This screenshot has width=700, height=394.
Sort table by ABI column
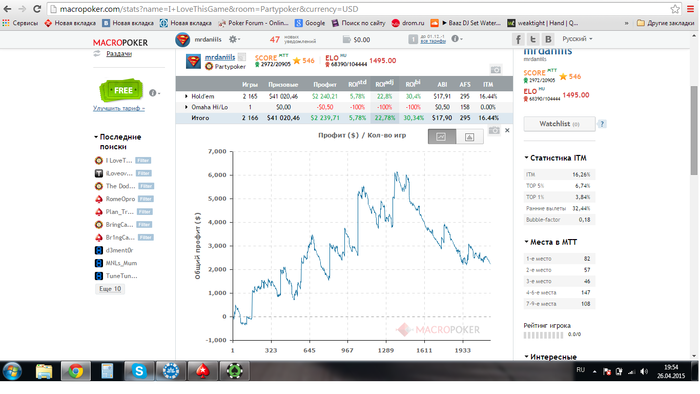(442, 84)
